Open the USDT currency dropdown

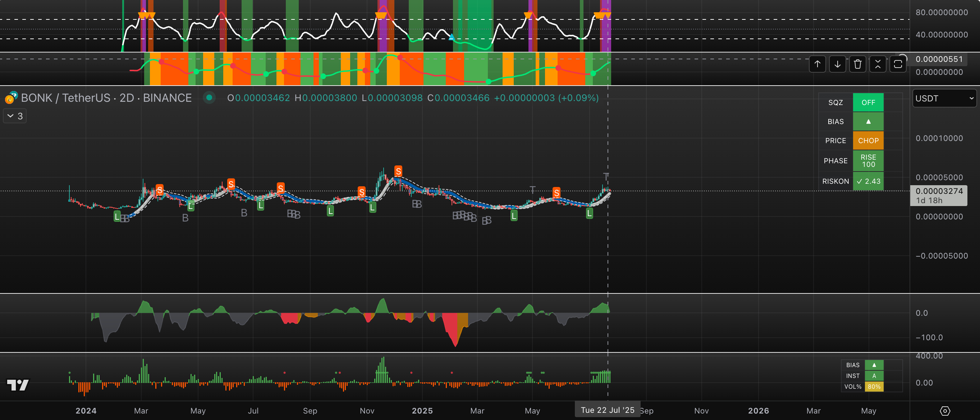tap(944, 98)
